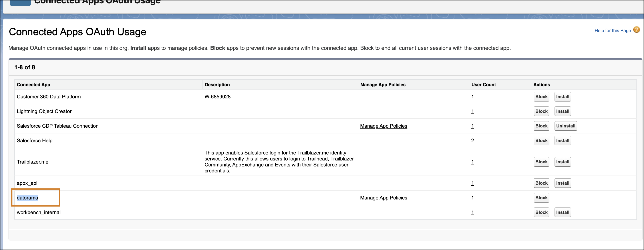Click the workbench_internal app name
The image size is (644, 250).
pos(38,212)
